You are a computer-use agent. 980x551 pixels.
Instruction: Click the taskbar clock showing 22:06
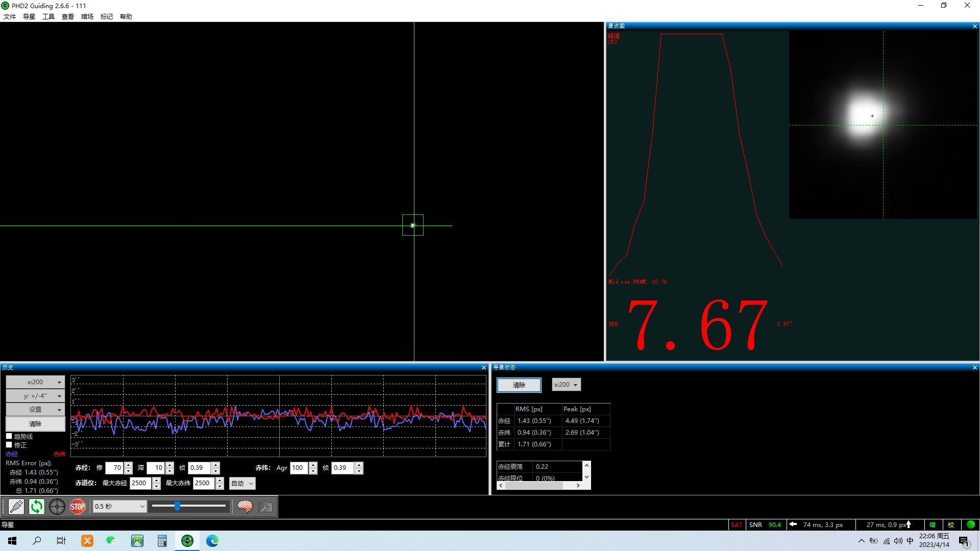point(934,541)
